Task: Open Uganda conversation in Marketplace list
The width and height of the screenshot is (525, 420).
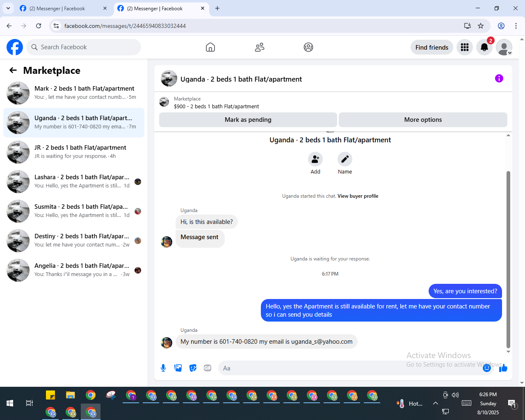Action: click(74, 123)
